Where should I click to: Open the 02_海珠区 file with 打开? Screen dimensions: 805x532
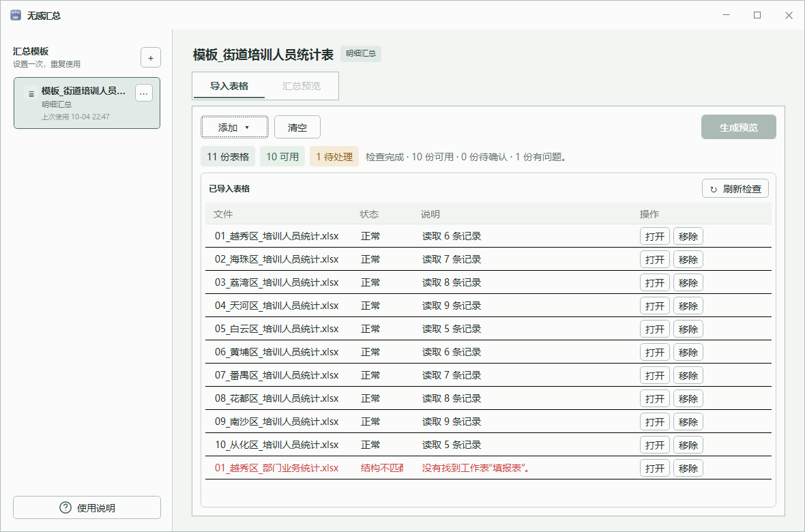point(655,259)
